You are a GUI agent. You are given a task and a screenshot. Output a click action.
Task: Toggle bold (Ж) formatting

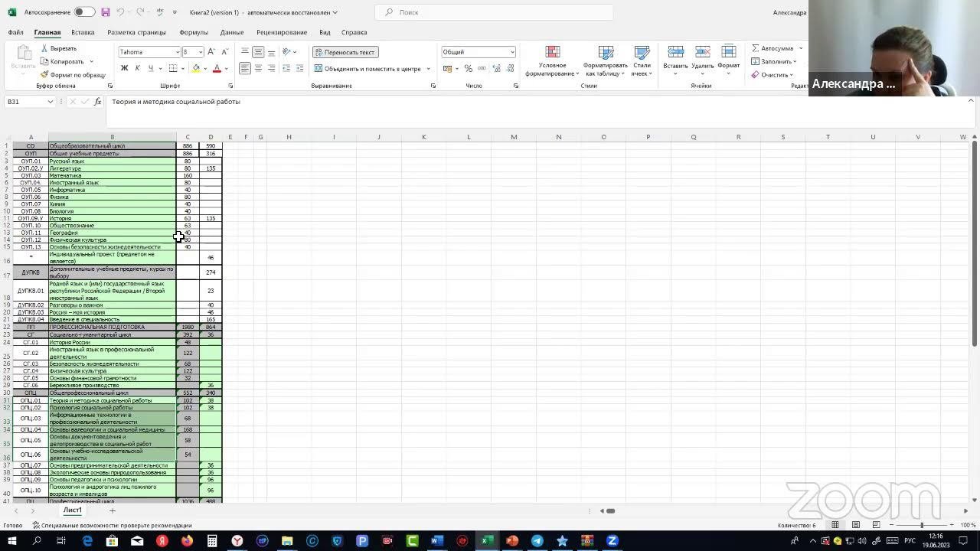point(124,68)
